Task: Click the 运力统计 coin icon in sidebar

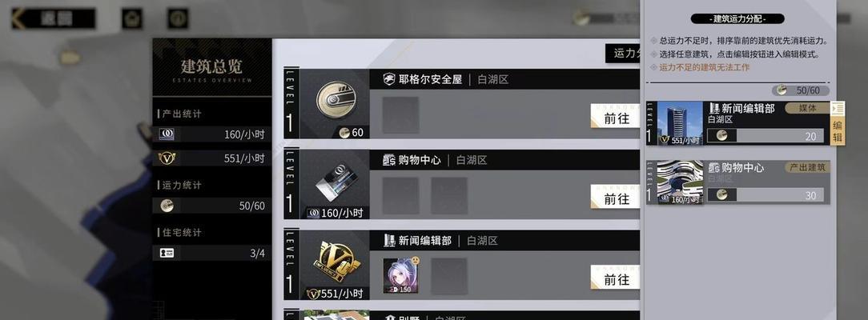Action: coord(167,206)
